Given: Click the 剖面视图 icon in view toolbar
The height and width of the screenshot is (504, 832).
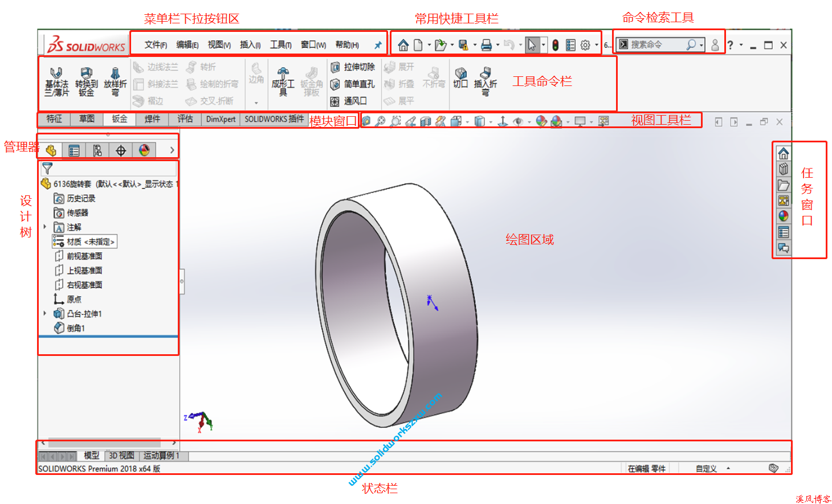Looking at the screenshot, I should point(426,121).
